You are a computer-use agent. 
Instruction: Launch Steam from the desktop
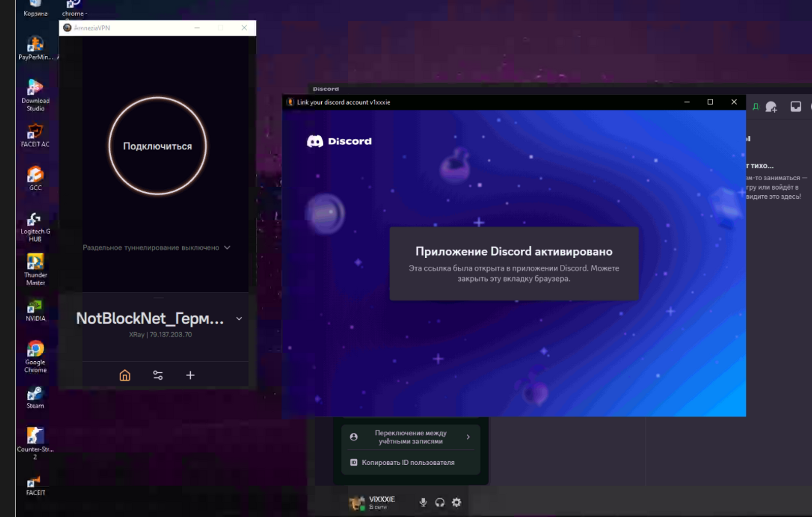tap(36, 398)
